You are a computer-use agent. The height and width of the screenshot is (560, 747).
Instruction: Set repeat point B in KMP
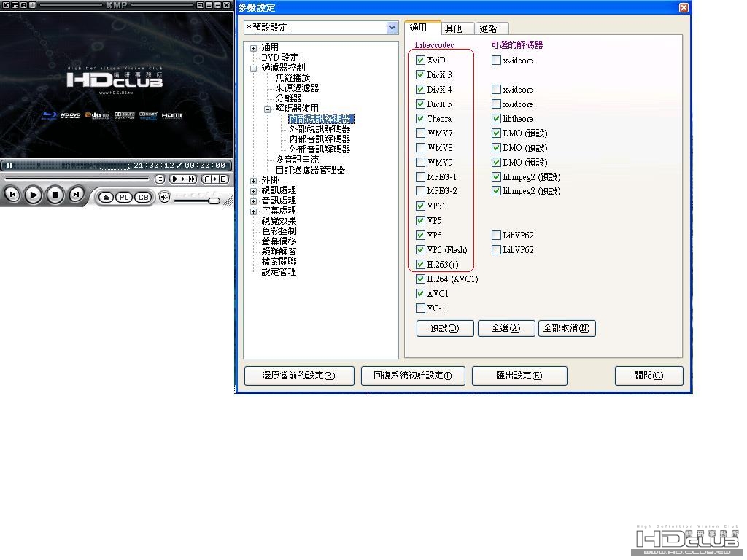[222, 179]
